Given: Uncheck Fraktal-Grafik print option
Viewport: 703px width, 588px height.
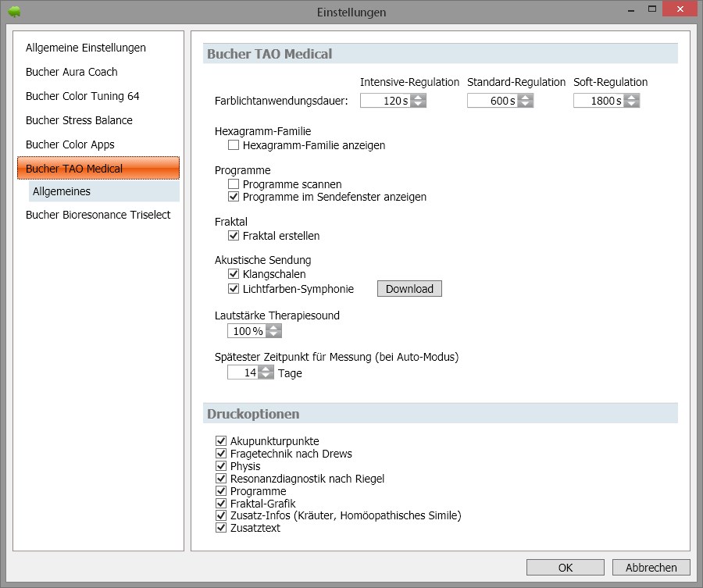Looking at the screenshot, I should click(220, 503).
